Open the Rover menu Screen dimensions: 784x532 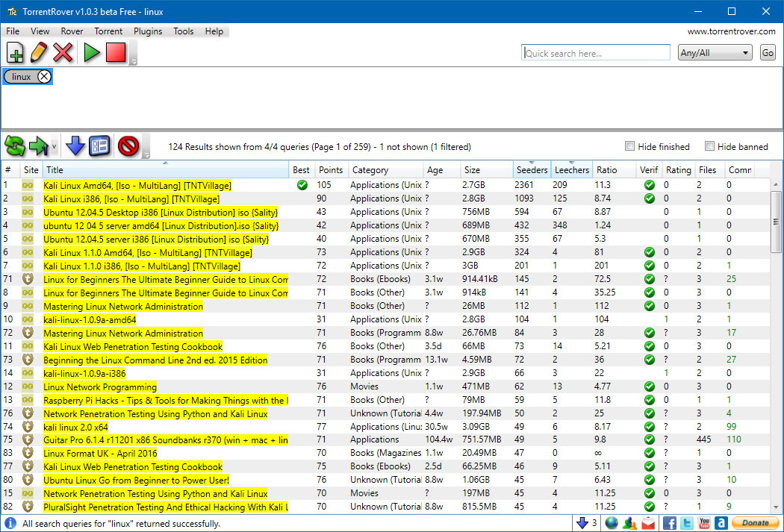point(72,31)
